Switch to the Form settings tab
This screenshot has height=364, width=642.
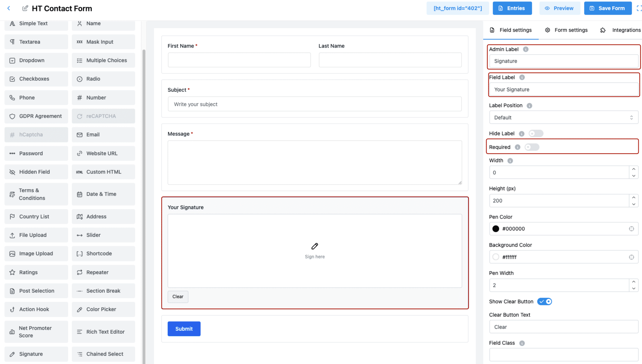pos(571,30)
